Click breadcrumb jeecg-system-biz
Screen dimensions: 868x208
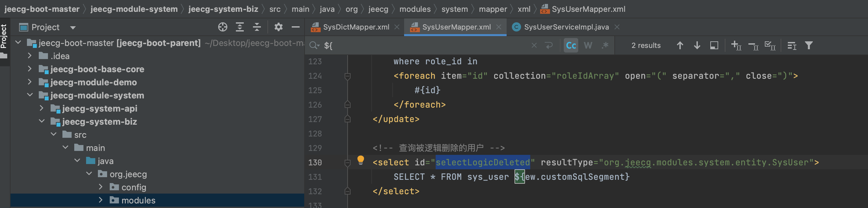coord(223,9)
